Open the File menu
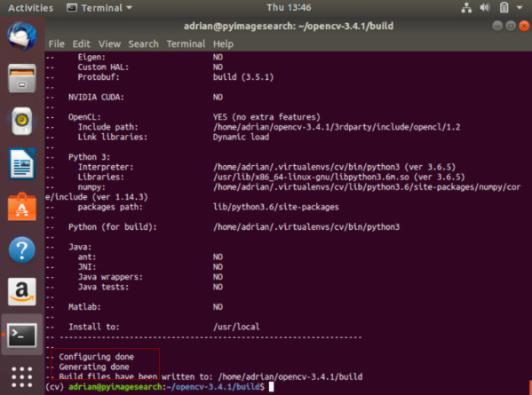 coord(56,44)
